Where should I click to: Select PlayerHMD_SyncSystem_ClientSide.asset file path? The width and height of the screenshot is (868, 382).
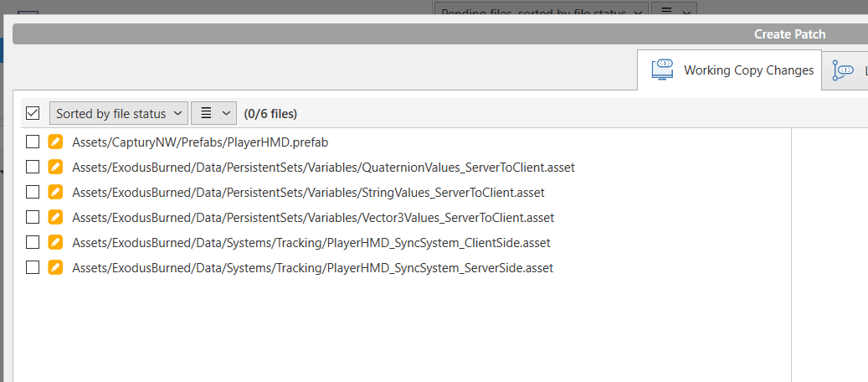tap(311, 242)
